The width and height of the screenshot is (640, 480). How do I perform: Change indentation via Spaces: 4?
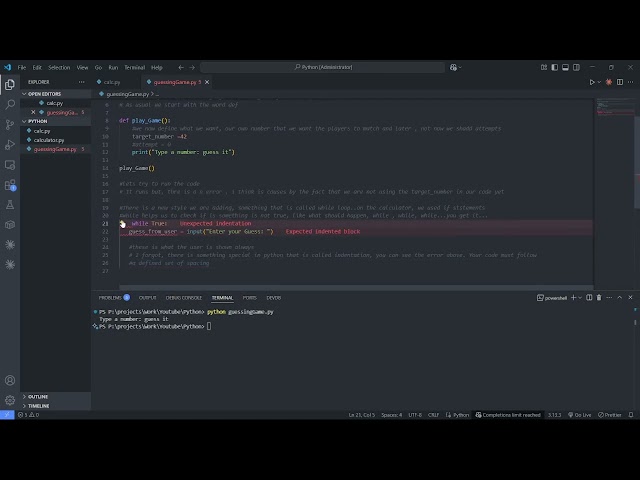coord(391,415)
